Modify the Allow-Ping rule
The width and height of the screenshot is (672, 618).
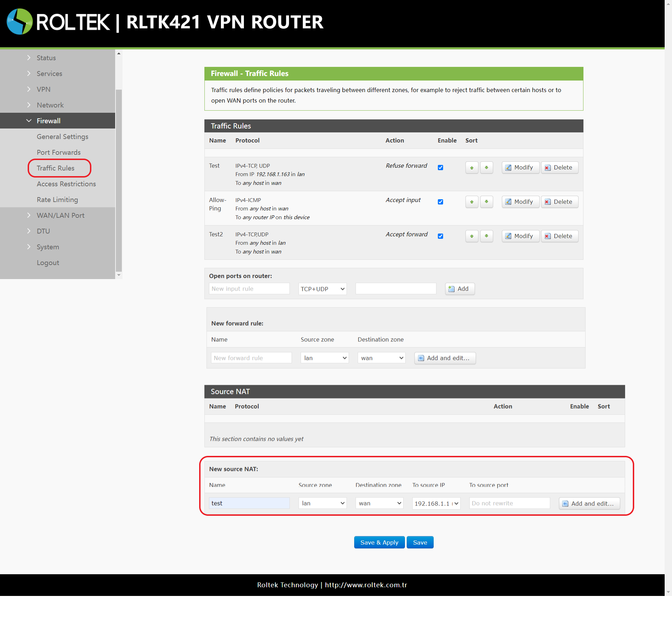click(520, 202)
